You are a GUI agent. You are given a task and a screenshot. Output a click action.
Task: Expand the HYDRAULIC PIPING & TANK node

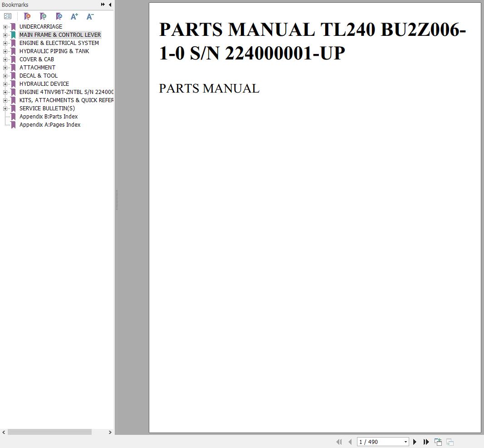[5, 51]
